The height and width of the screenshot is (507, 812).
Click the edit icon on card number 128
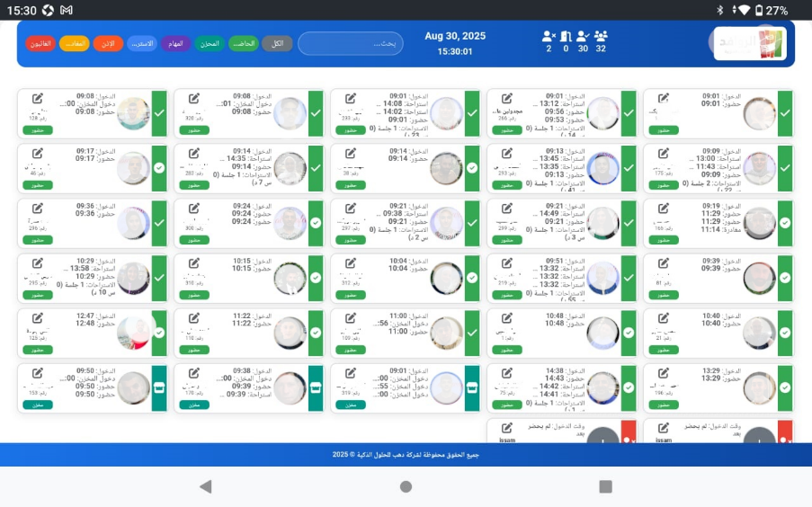(x=38, y=98)
